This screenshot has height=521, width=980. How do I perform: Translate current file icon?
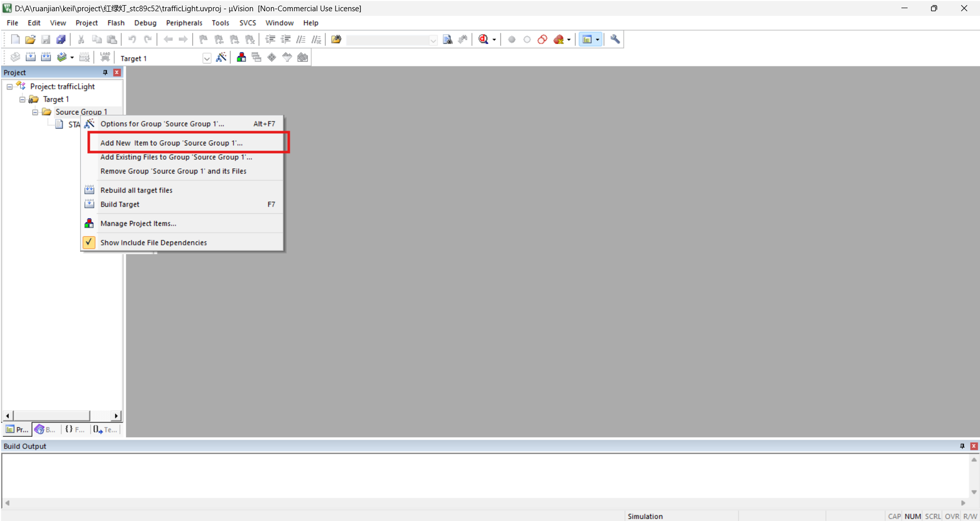15,57
